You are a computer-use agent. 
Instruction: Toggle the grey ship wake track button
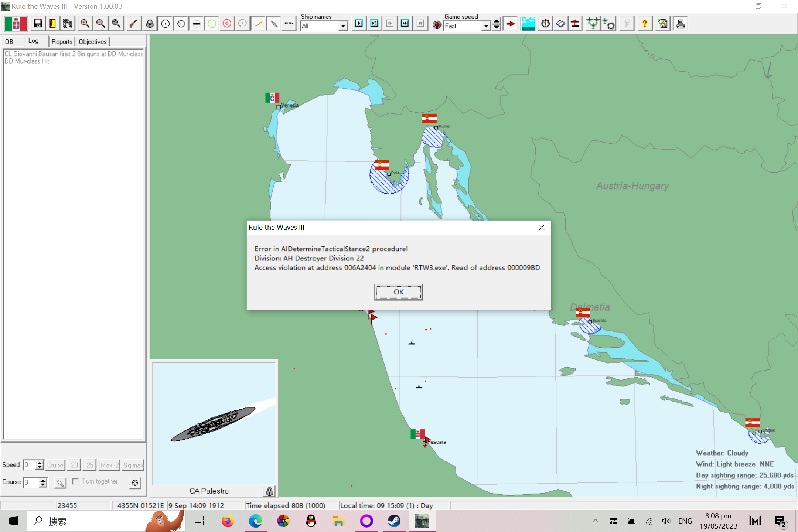274,24
